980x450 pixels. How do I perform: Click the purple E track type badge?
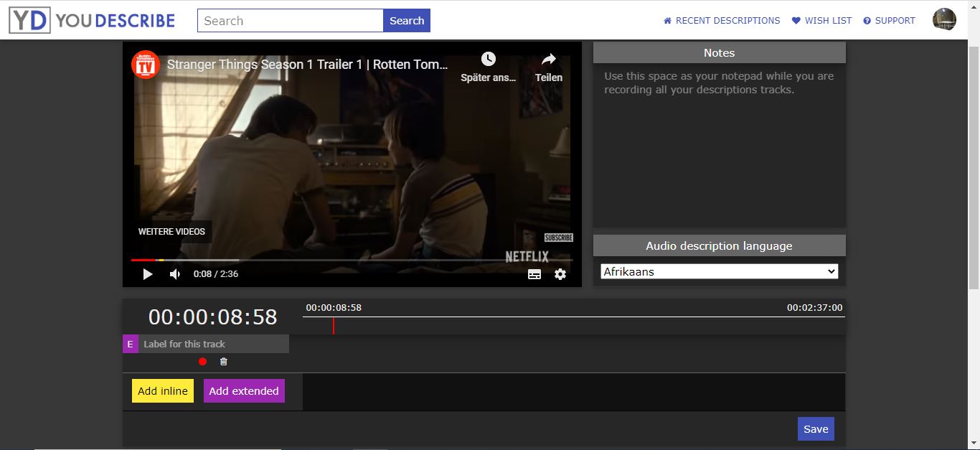coord(130,344)
